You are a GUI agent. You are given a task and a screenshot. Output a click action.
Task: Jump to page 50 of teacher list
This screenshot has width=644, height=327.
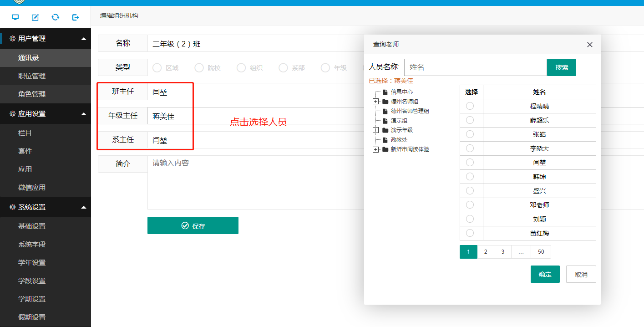point(541,252)
